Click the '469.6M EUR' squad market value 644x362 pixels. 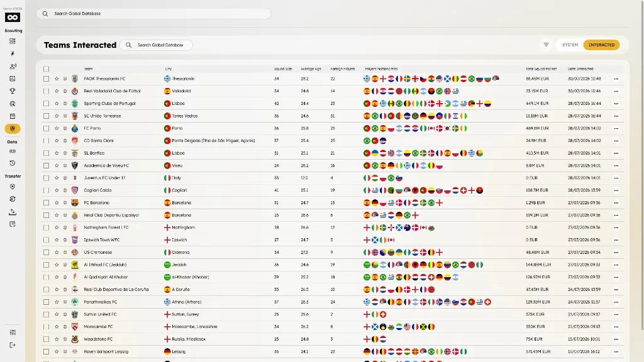pyautogui.click(x=537, y=128)
